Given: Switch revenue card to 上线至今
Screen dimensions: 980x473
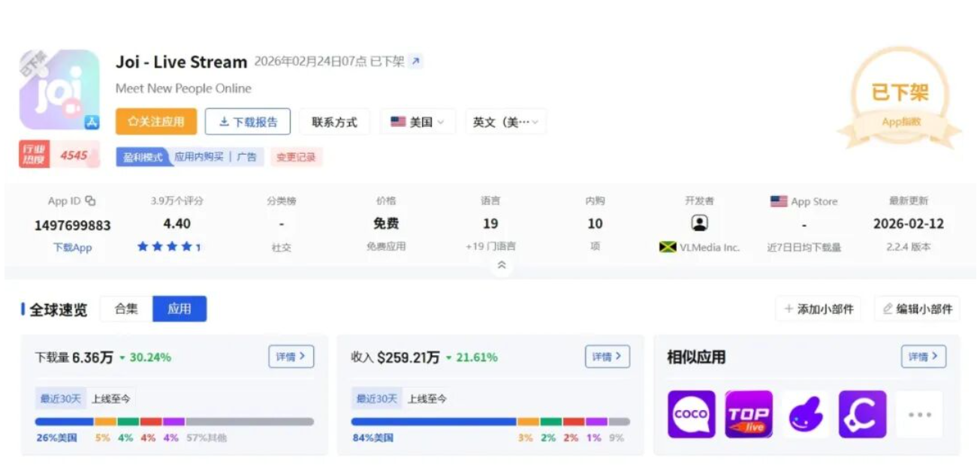Looking at the screenshot, I should coord(427,399).
